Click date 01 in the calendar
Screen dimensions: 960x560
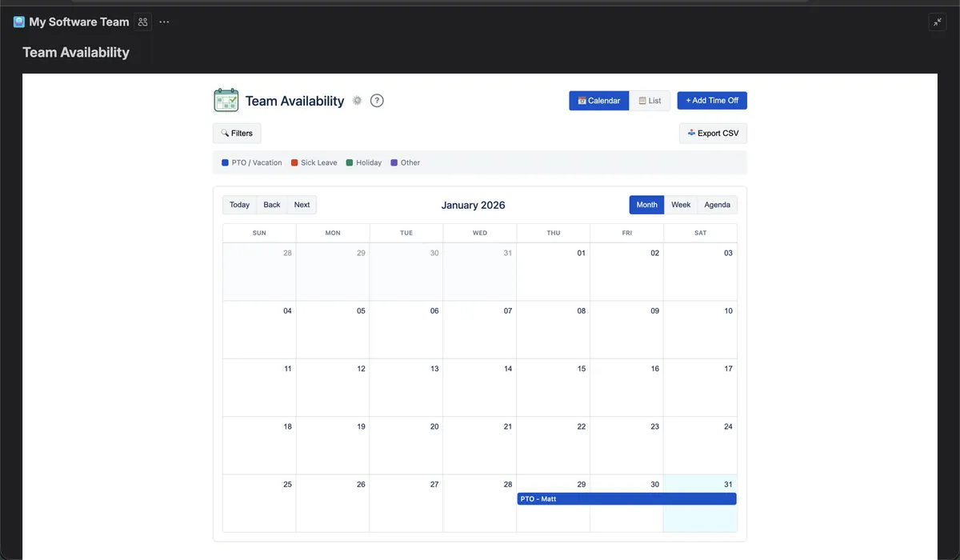pyautogui.click(x=581, y=253)
